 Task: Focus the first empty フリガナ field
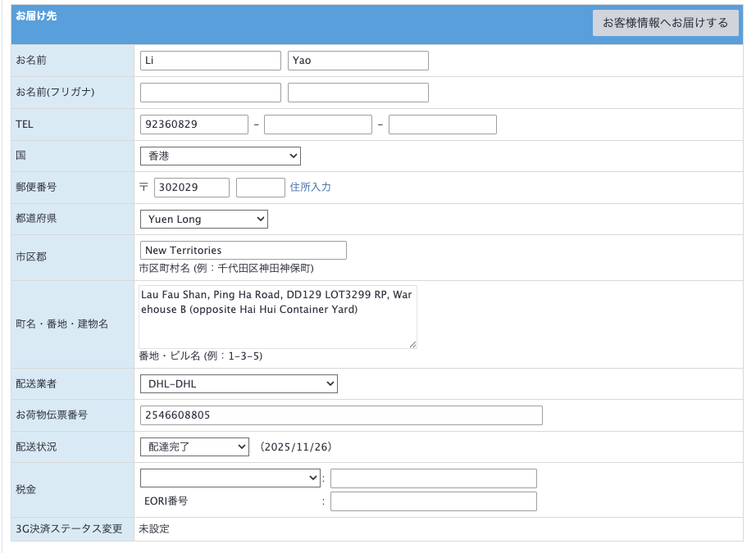point(210,93)
